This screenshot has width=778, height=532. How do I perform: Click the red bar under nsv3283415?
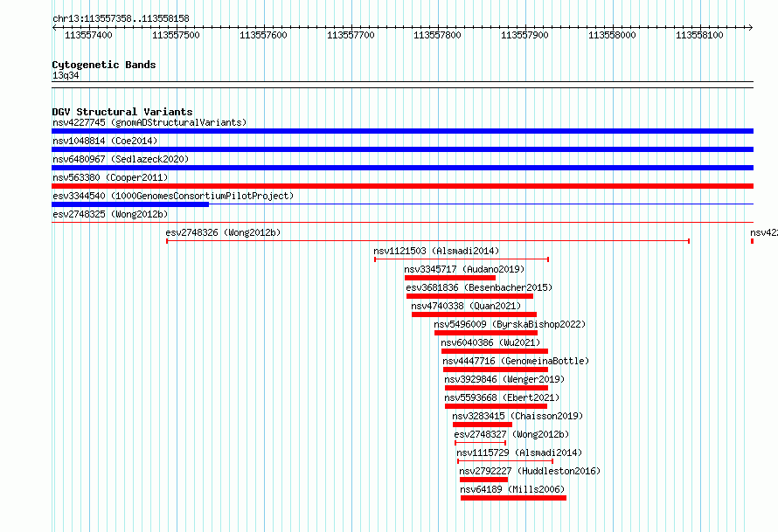pyautogui.click(x=483, y=425)
